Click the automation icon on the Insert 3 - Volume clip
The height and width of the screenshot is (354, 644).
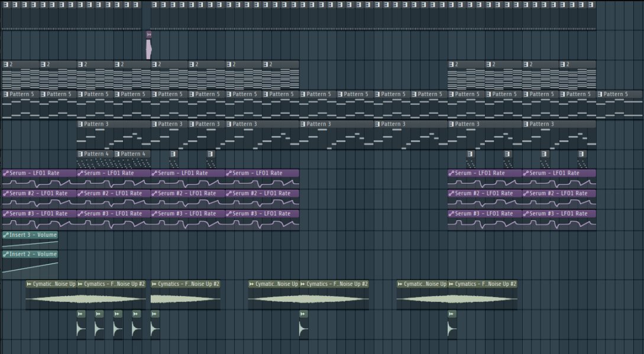click(x=6, y=235)
